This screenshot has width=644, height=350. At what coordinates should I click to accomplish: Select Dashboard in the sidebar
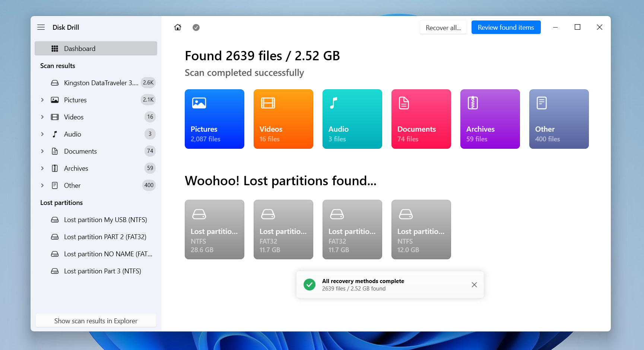96,48
